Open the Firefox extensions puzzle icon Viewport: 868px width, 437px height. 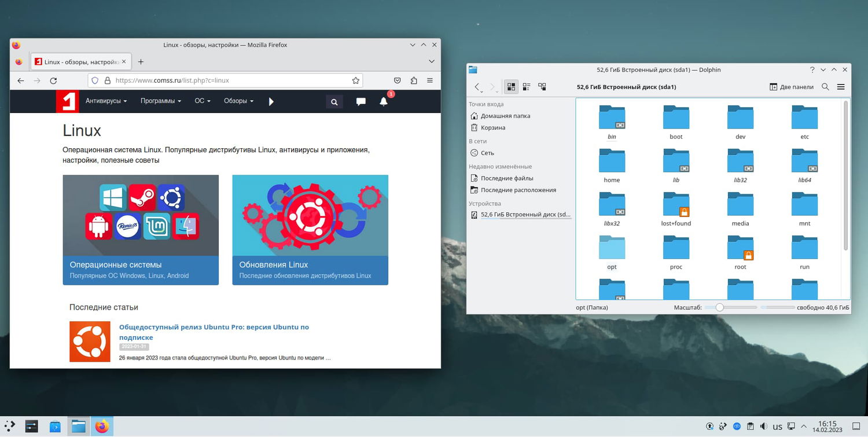pos(413,80)
